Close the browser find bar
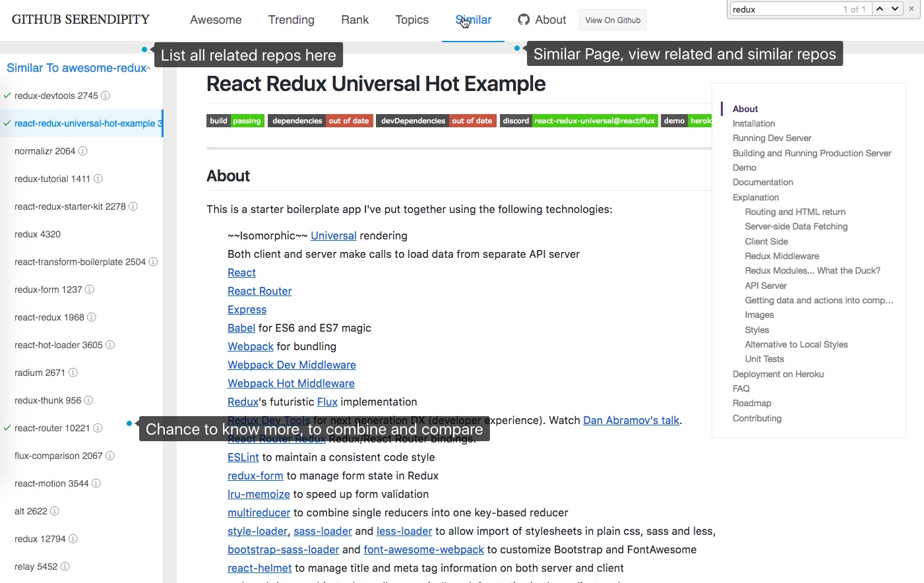This screenshot has height=583, width=924. pyautogui.click(x=911, y=9)
